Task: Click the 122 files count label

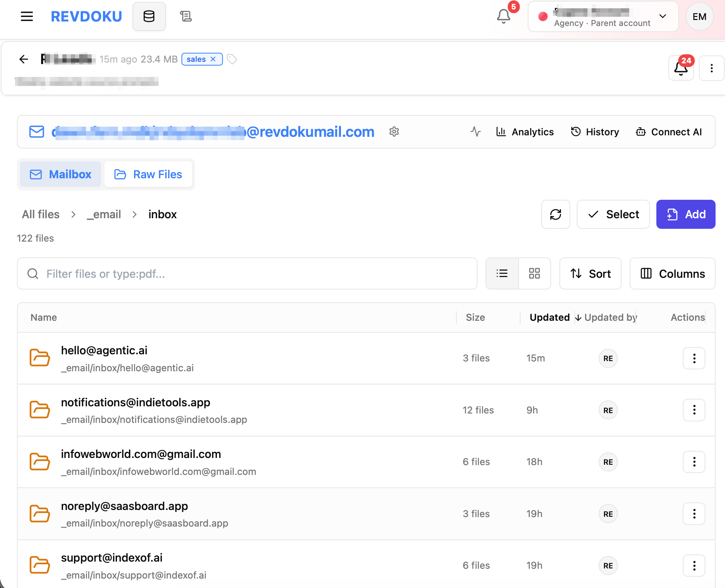Action: pos(35,239)
